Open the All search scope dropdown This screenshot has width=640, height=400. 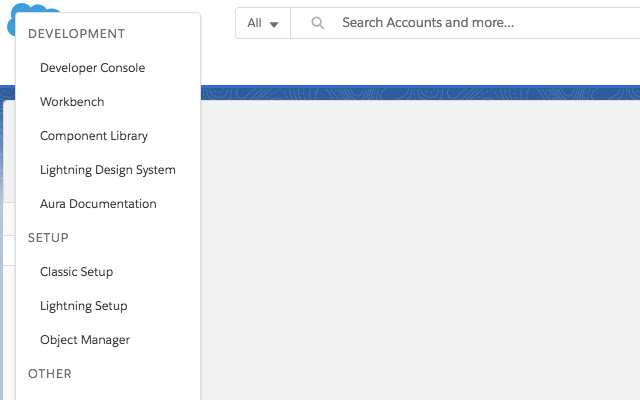click(263, 22)
